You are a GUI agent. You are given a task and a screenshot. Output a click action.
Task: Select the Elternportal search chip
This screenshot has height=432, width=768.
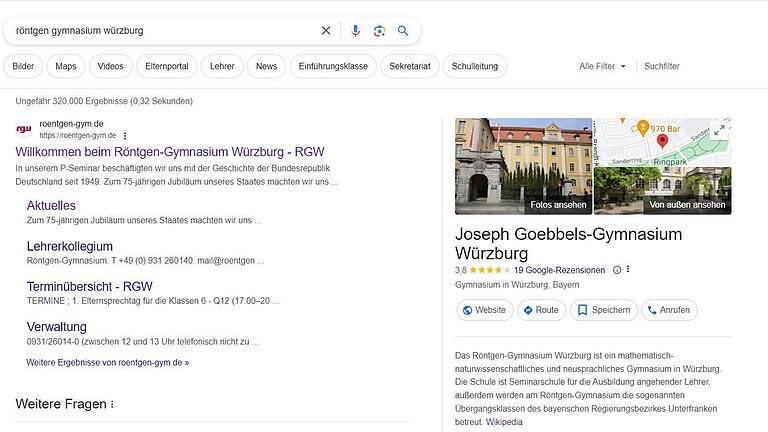[167, 66]
